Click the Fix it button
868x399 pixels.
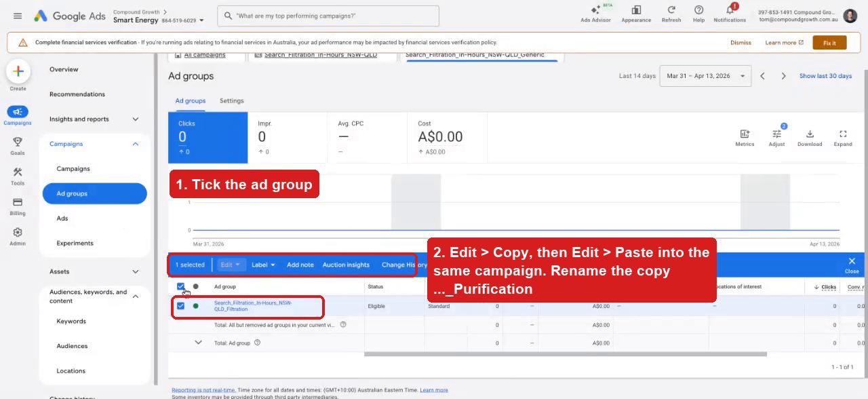point(829,43)
